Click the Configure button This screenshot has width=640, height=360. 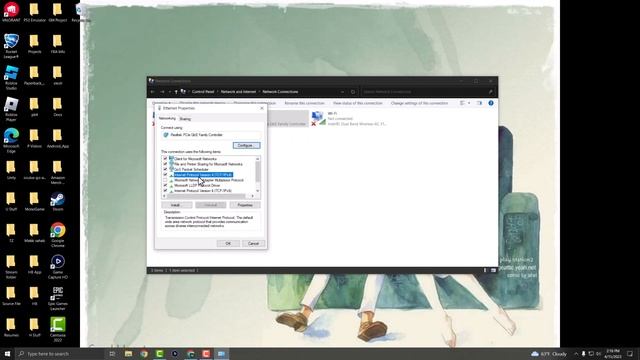[x=246, y=145]
